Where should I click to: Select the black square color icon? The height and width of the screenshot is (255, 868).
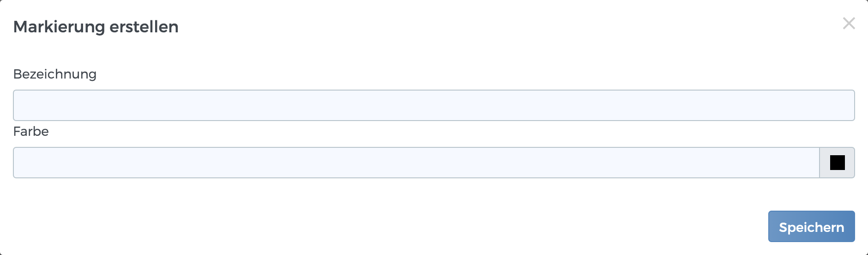(x=837, y=163)
